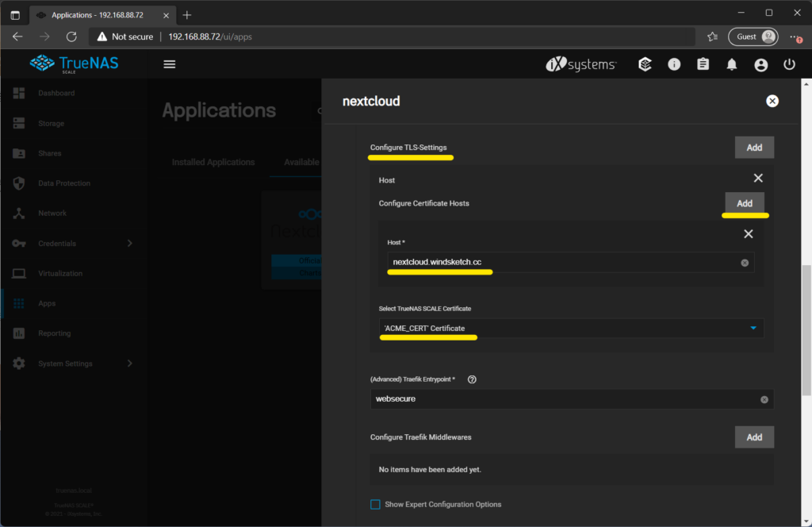Add a TLS-Settings entry
This screenshot has width=812, height=527.
754,148
